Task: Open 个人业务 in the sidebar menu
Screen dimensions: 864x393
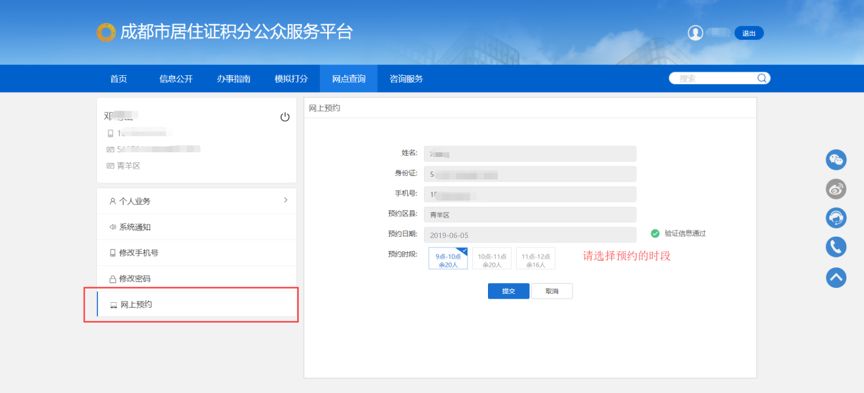Action: (197, 201)
